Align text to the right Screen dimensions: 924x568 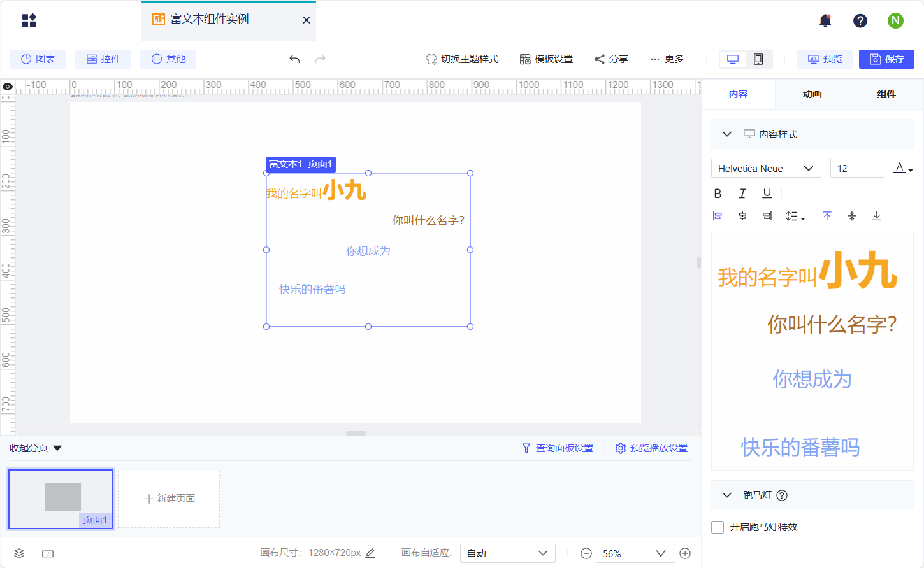[767, 217]
